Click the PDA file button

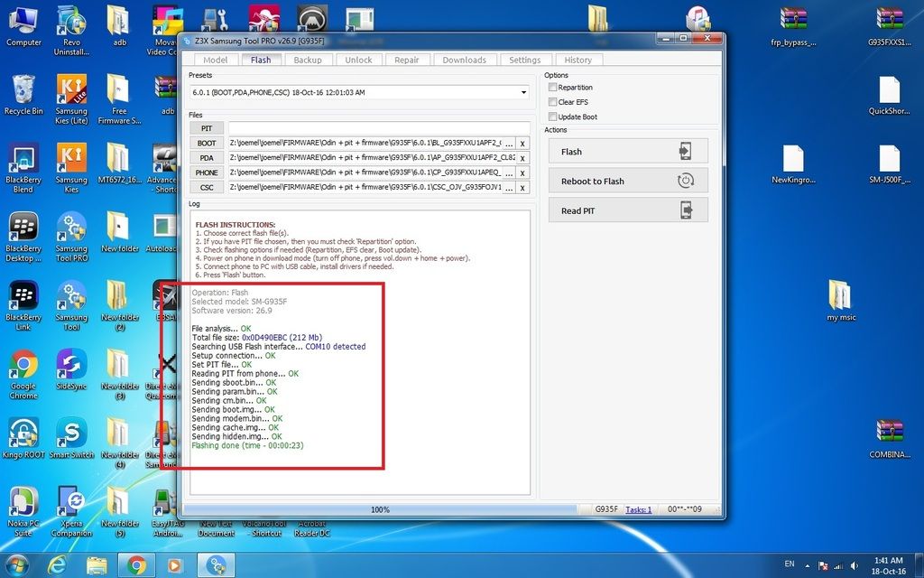(x=207, y=157)
